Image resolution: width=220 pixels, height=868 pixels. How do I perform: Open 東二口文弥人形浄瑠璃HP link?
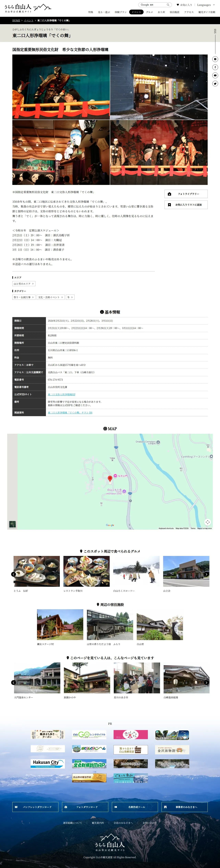point(62,394)
